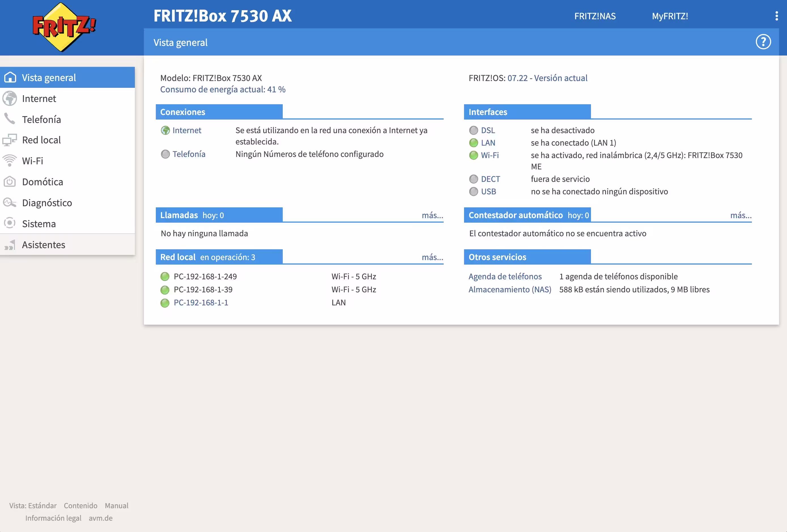Viewport: 787px width, 532px height.
Task: Click green dot next to PC-192-168-1-1
Action: point(165,303)
